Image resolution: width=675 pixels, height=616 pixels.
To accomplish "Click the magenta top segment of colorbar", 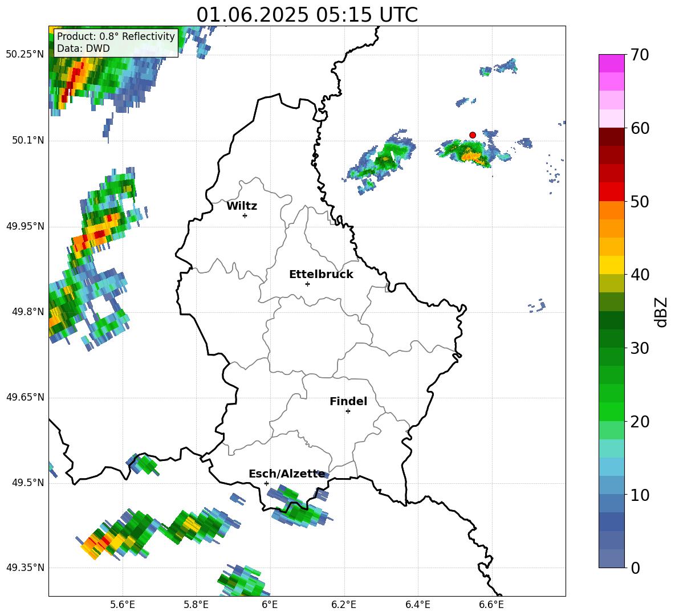I will point(612,63).
